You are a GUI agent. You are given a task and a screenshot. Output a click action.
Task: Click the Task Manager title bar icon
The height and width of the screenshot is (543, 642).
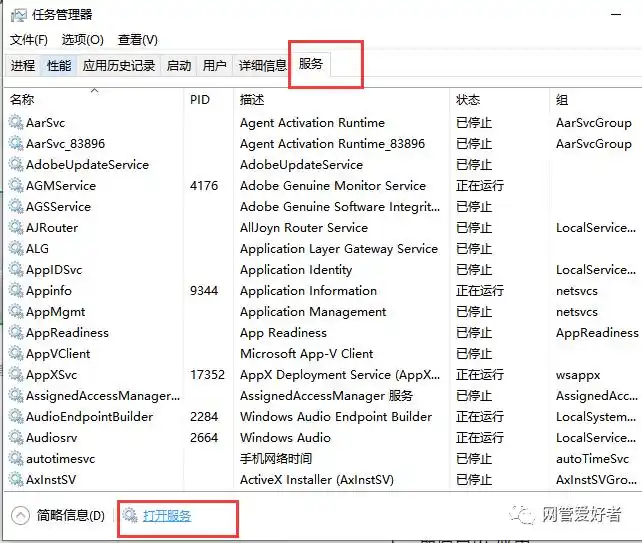click(18, 16)
